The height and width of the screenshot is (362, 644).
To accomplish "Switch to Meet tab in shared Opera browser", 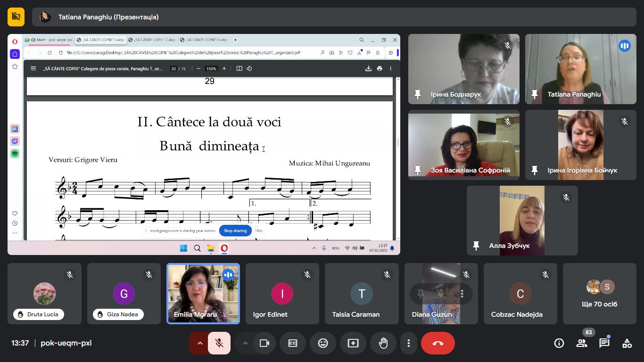I will tap(50, 40).
